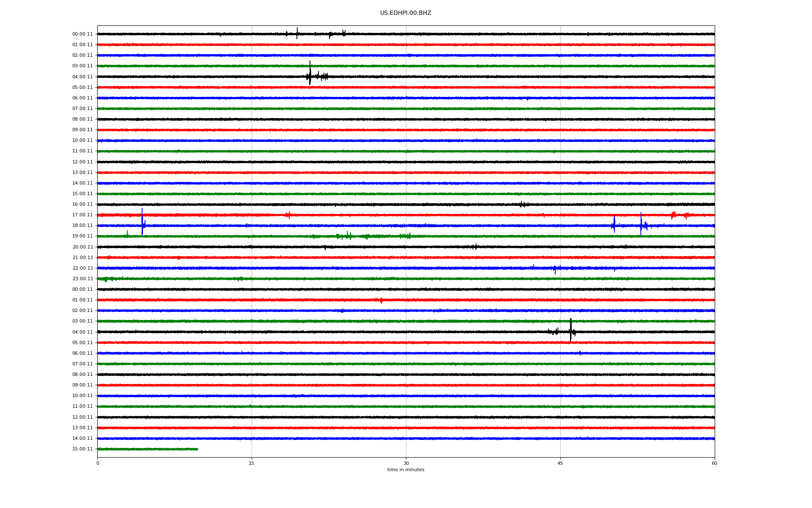Click the 45 tick label on x-axis
812x508 pixels.
560,463
